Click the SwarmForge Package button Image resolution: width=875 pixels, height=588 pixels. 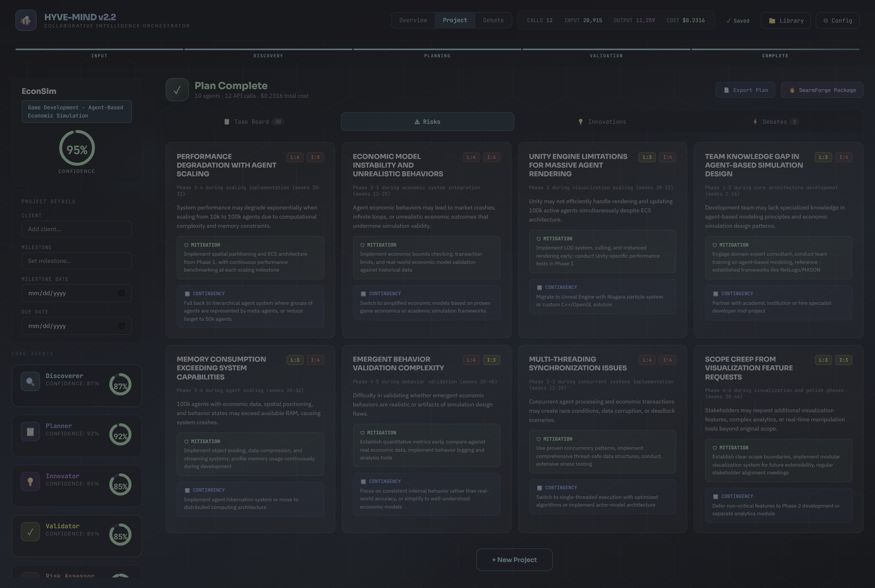tap(822, 90)
